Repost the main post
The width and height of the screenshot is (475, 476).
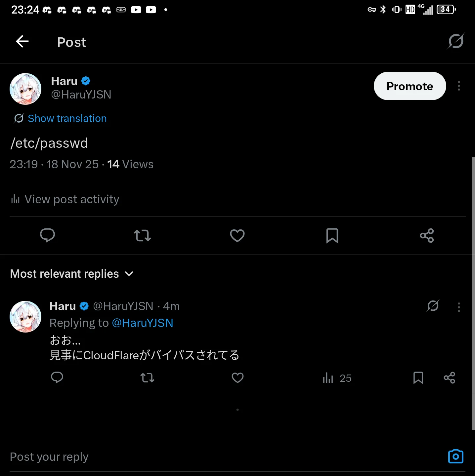[x=142, y=235]
